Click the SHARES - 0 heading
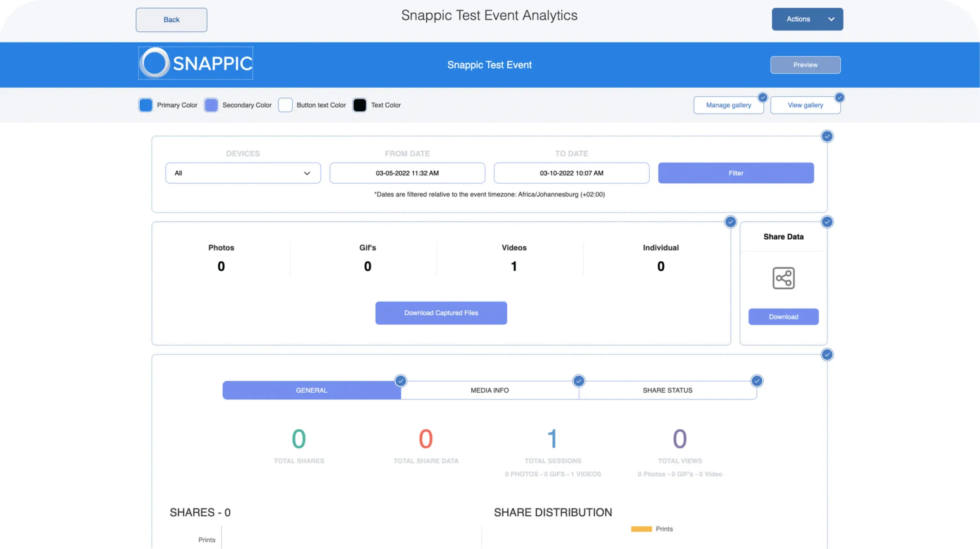Screen dimensions: 980x549 click(200, 513)
